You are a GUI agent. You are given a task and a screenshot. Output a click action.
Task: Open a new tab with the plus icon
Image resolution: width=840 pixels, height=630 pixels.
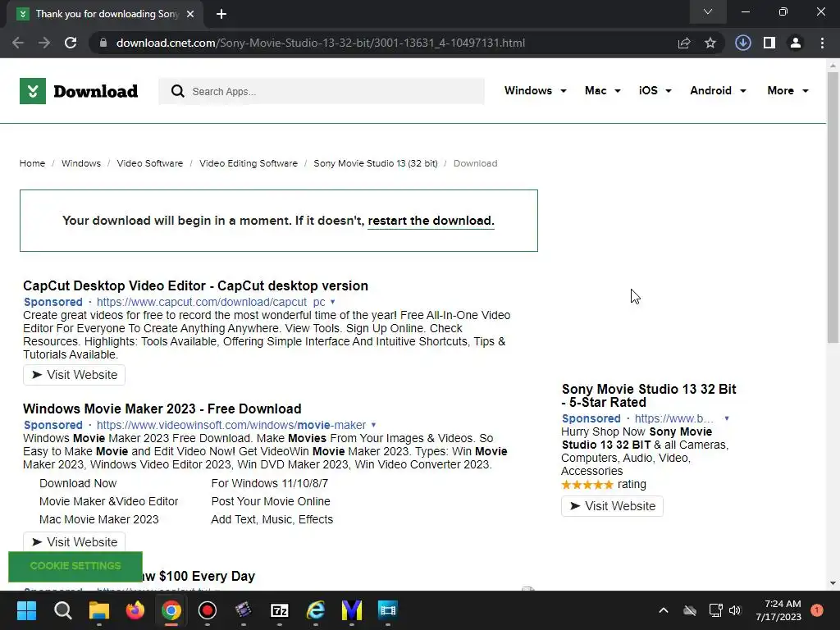click(221, 14)
